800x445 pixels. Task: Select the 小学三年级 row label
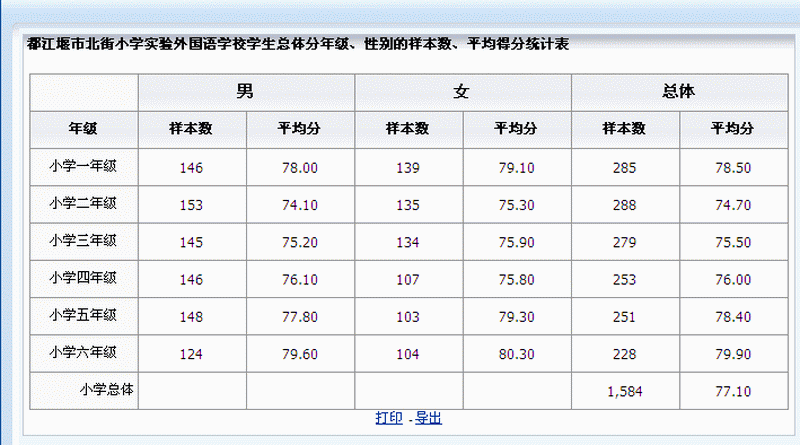click(83, 240)
